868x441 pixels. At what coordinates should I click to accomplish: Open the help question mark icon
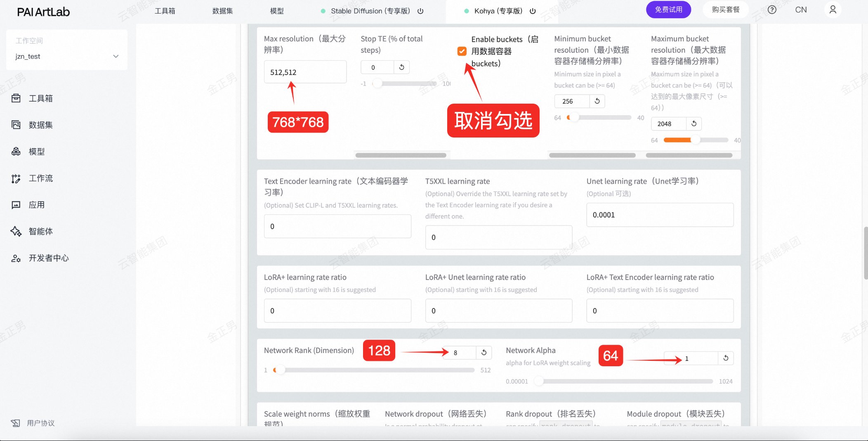(772, 10)
